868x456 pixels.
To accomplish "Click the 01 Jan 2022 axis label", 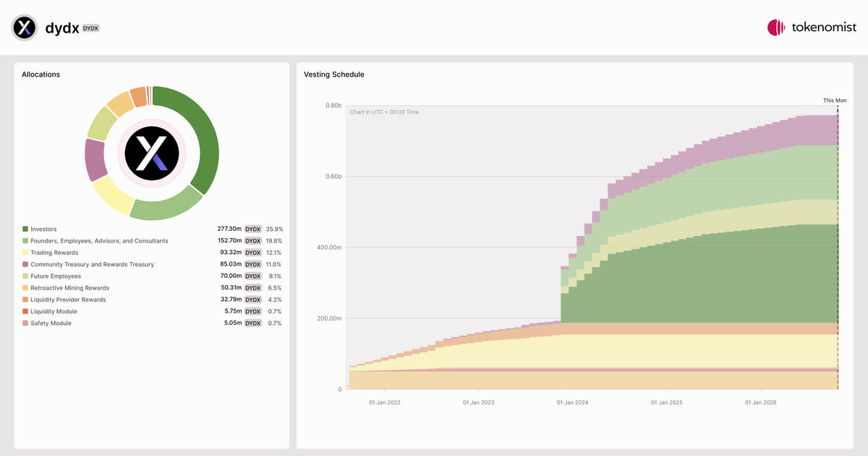I will pos(385,402).
